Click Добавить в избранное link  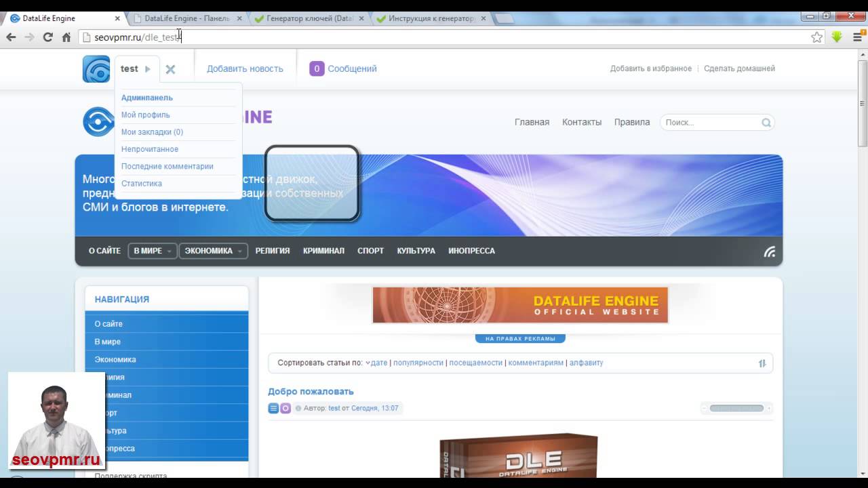(x=651, y=68)
